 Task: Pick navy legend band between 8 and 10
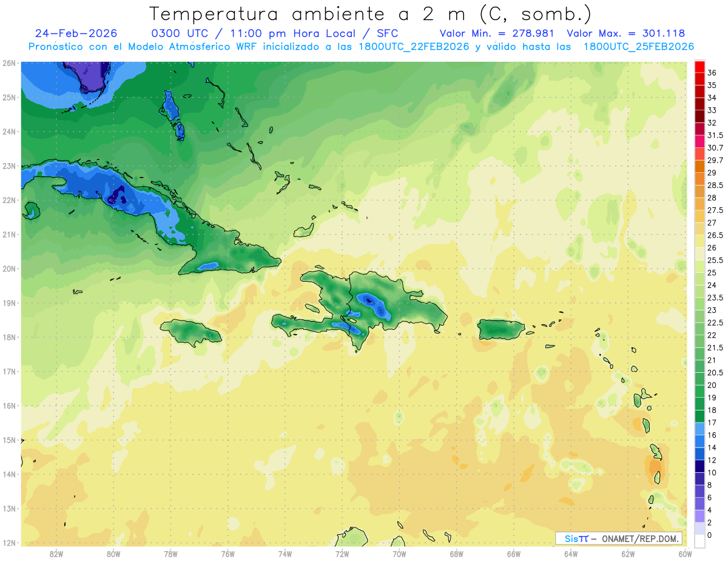(x=699, y=479)
